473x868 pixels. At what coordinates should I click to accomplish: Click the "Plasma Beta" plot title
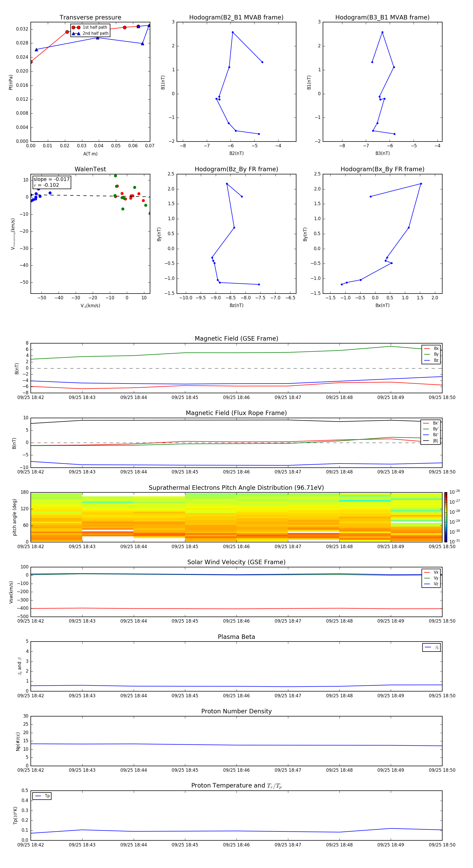click(x=236, y=637)
